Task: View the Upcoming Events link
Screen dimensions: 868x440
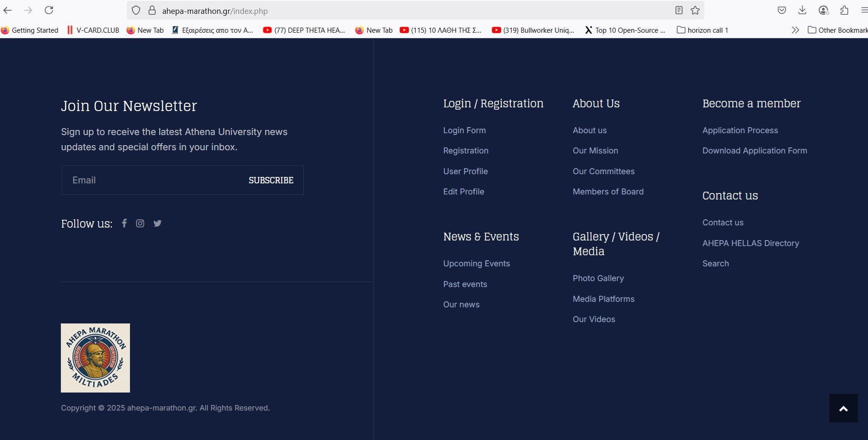Action: 477,264
